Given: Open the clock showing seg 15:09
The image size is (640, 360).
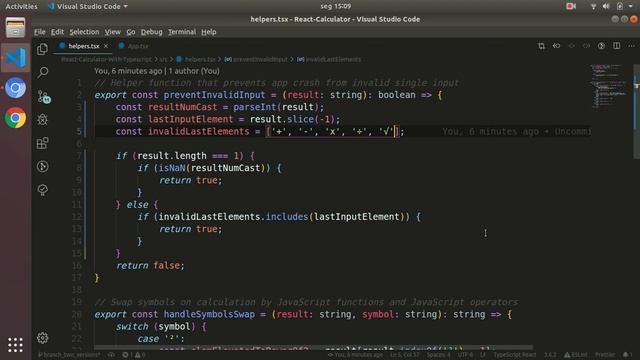Looking at the screenshot, I should click(336, 6).
